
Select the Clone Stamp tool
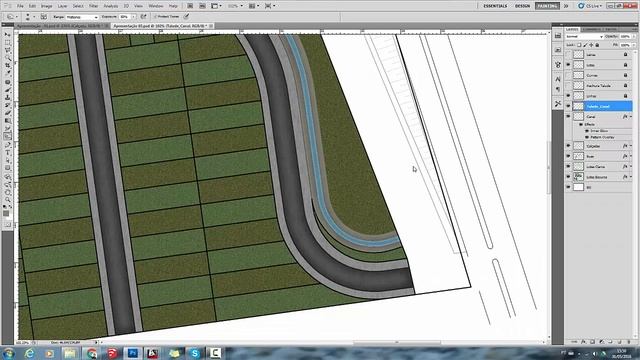pyautogui.click(x=7, y=98)
